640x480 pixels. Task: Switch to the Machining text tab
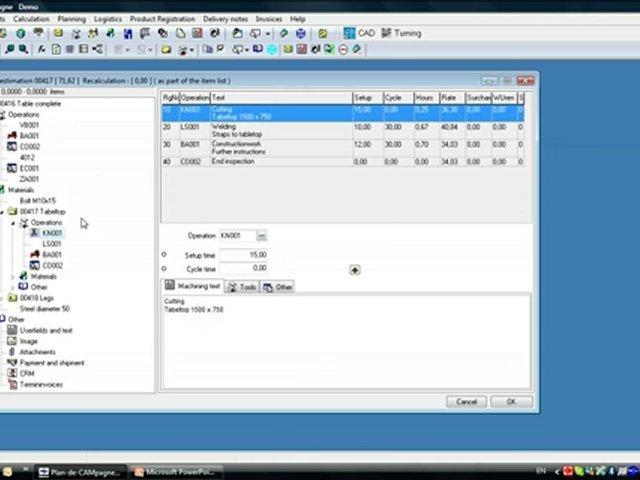pyautogui.click(x=193, y=286)
